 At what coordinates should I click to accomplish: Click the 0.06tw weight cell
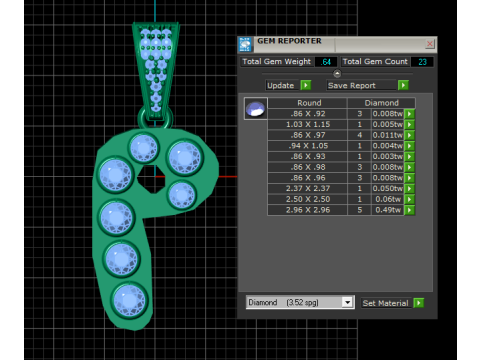pyautogui.click(x=388, y=199)
